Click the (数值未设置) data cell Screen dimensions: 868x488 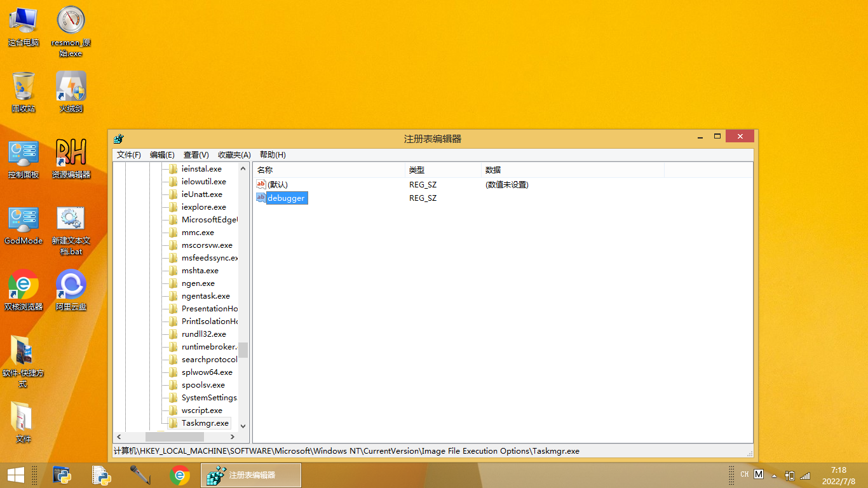pos(506,184)
